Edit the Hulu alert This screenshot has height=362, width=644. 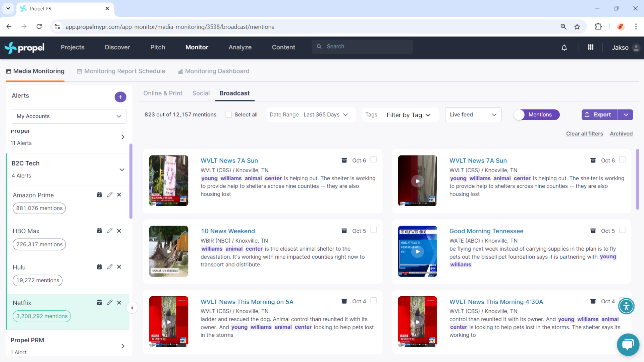(x=110, y=267)
